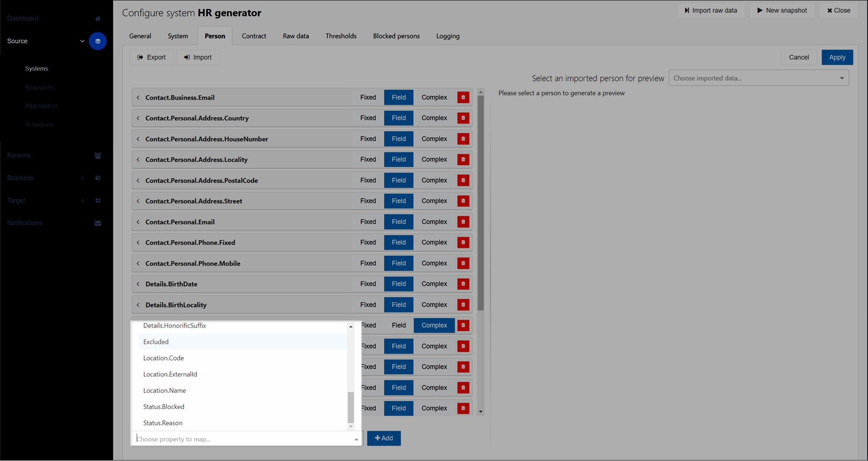The image size is (868, 461).
Task: Expand the Contact.Business.Email row
Action: [138, 97]
